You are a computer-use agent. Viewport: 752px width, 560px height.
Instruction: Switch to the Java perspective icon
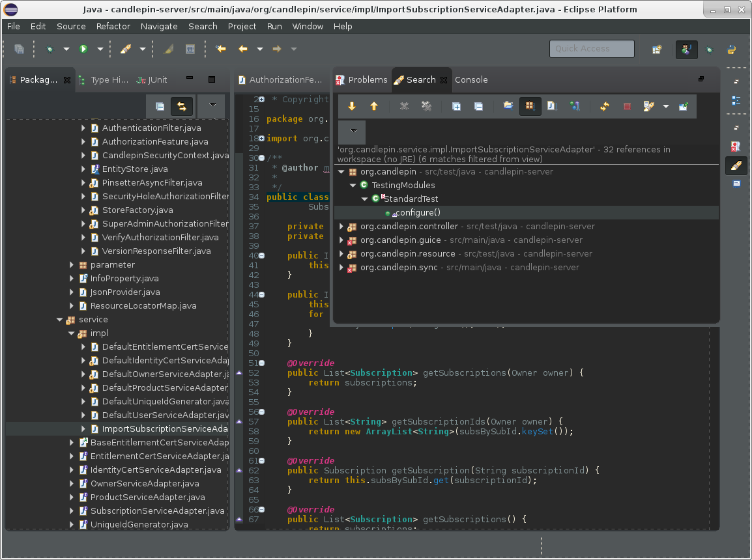click(x=686, y=49)
